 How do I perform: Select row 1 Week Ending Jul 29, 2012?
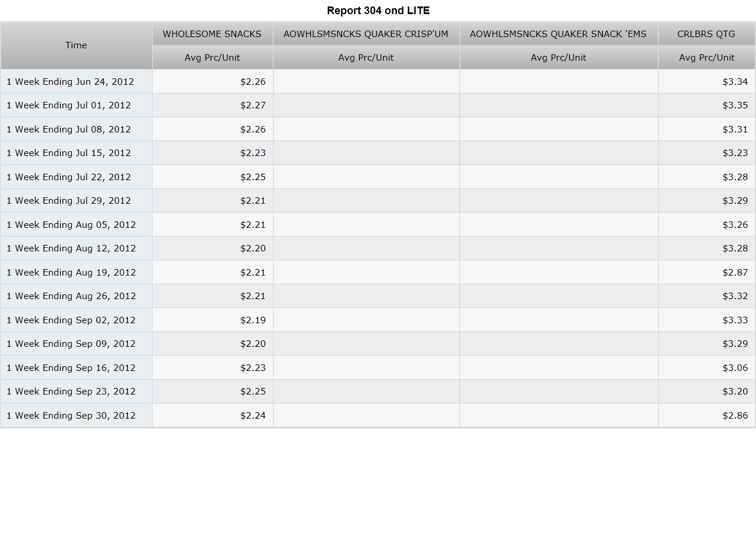click(378, 201)
